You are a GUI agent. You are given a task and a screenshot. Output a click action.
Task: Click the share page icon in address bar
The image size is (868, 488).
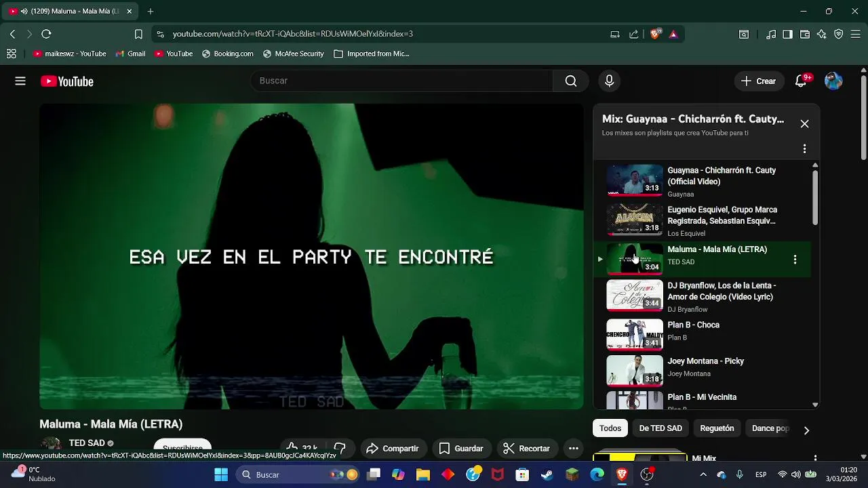[633, 34]
